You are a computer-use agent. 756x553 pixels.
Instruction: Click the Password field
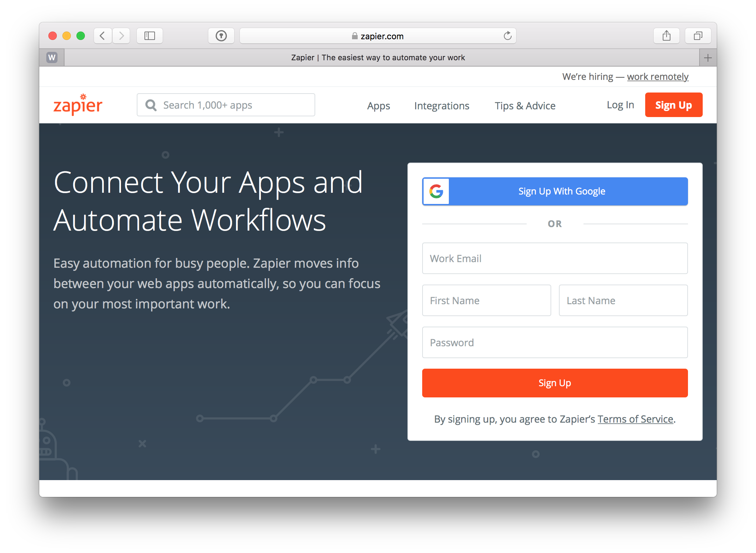pos(555,342)
